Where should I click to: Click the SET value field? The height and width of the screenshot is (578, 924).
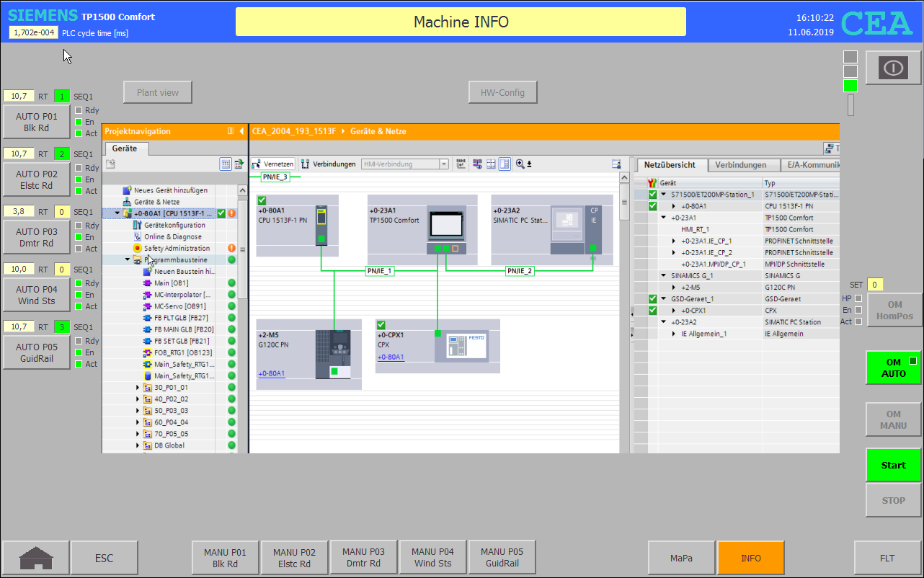click(875, 285)
